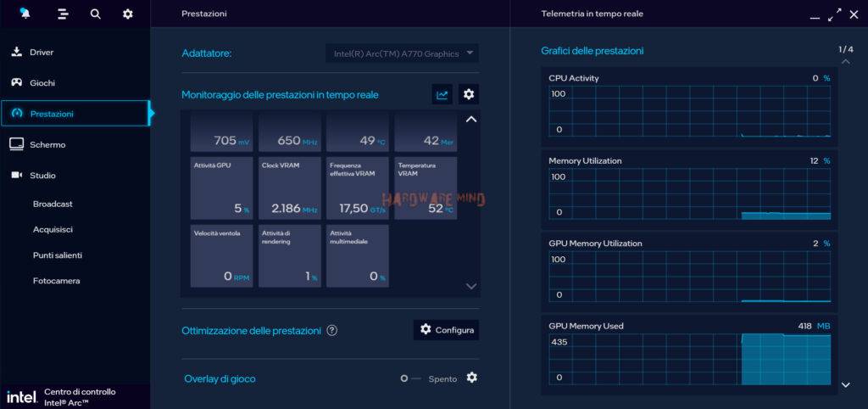Click the Velocità ventola tile
The width and height of the screenshot is (868, 409).
(221, 255)
